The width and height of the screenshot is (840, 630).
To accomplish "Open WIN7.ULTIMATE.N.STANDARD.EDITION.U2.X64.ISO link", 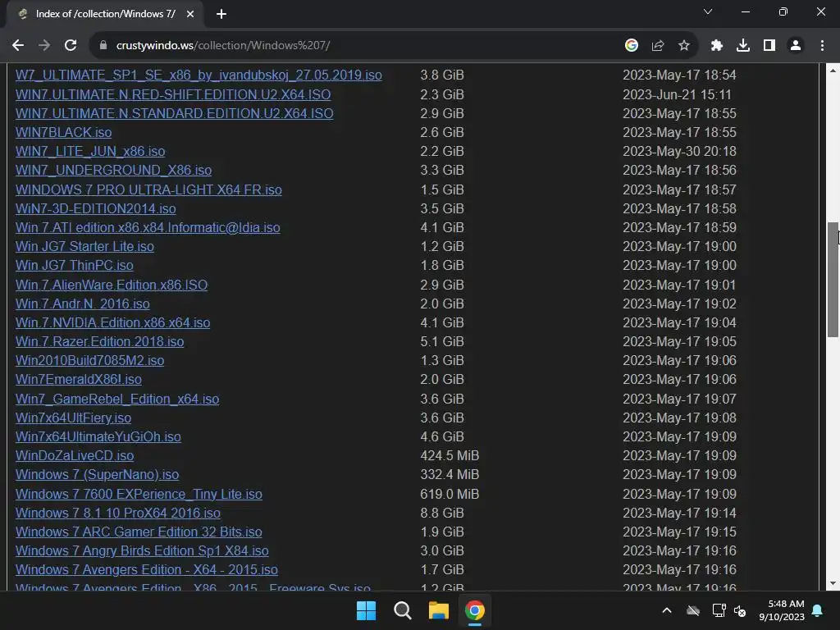I will pos(174,113).
